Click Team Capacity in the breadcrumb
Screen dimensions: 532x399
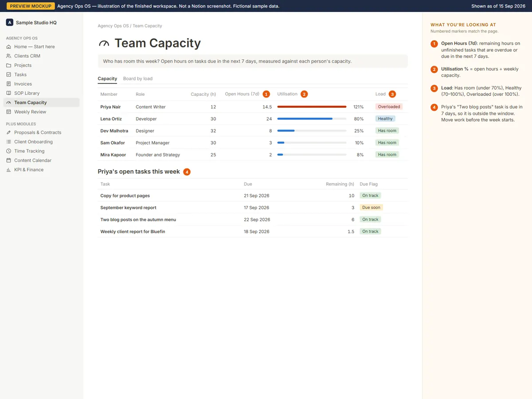[147, 26]
